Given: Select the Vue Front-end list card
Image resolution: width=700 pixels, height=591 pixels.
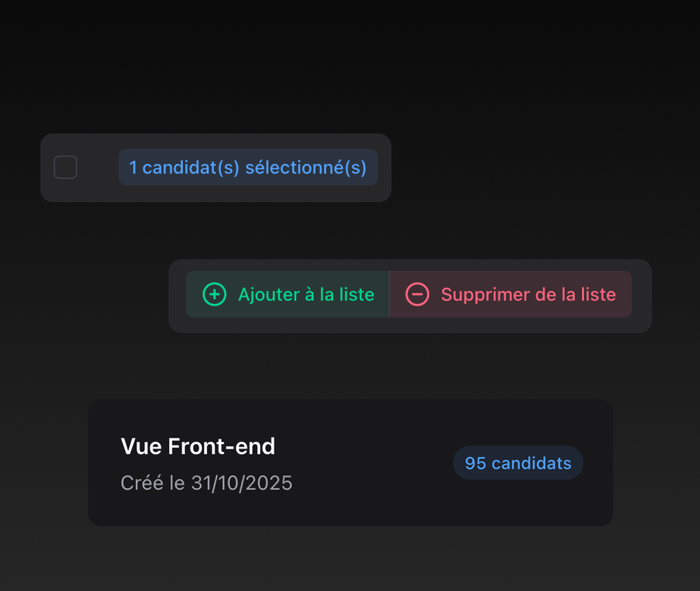Looking at the screenshot, I should click(x=350, y=463).
